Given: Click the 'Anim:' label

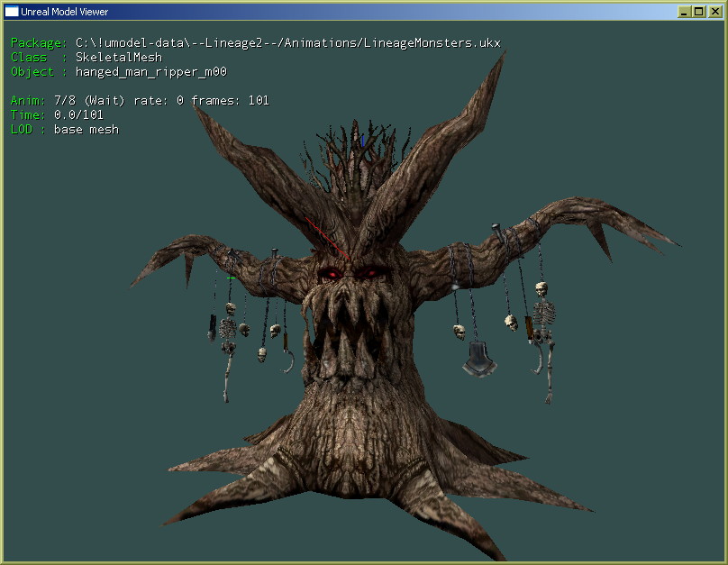Looking at the screenshot, I should [x=28, y=101].
